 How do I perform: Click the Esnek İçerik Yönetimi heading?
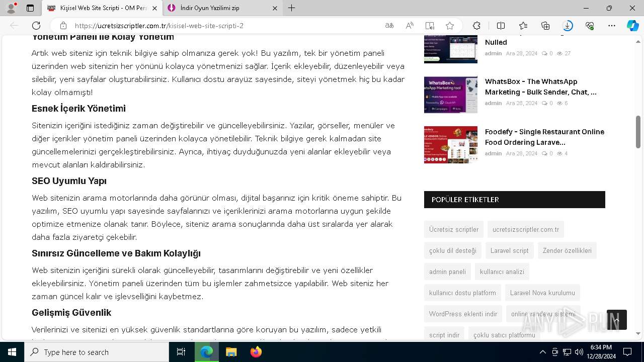click(78, 109)
